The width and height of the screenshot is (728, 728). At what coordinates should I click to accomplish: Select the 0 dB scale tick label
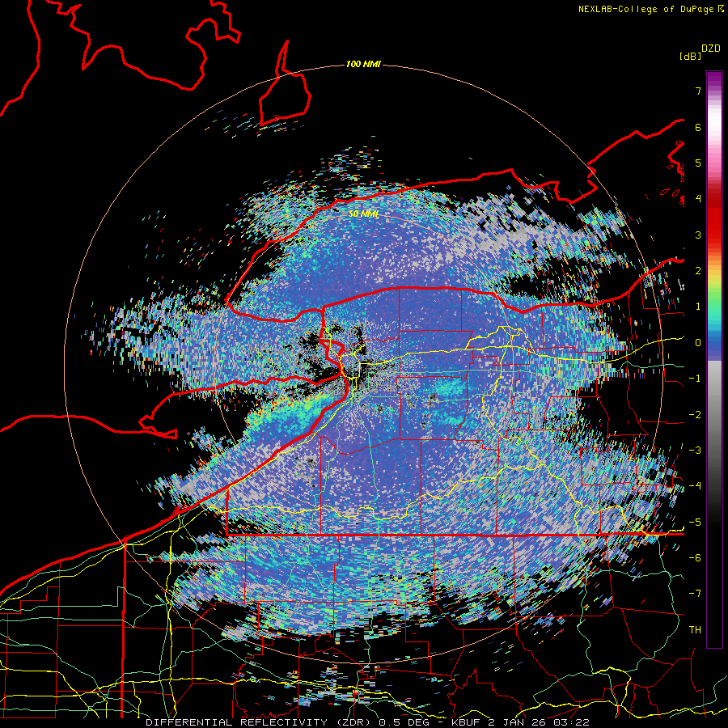tap(698, 343)
